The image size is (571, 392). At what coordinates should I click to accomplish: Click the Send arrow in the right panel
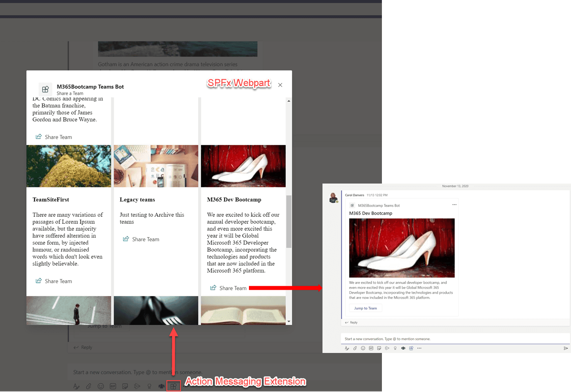point(566,348)
